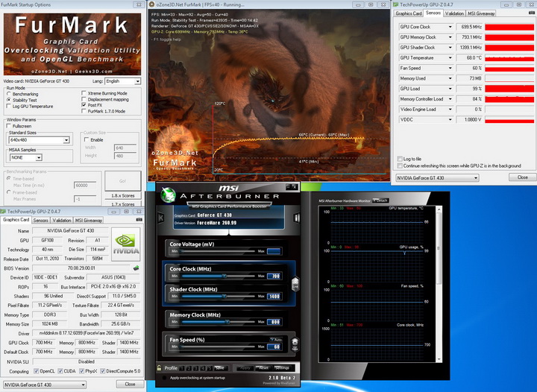Toggle Apply overclocking at system startup indicator
Image resolution: width=537 pixels, height=392 pixels.
(x=164, y=378)
